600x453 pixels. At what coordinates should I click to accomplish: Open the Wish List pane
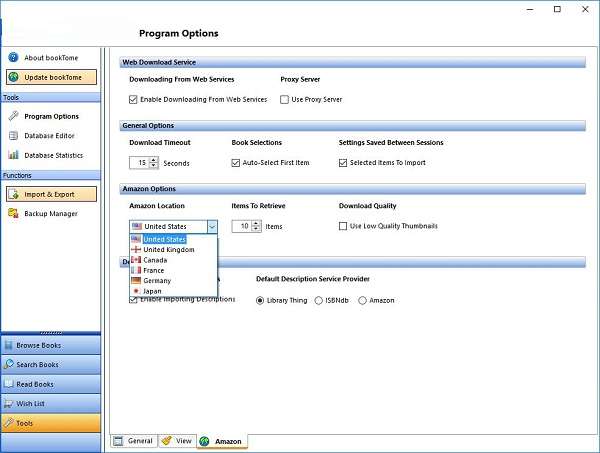[x=51, y=404]
